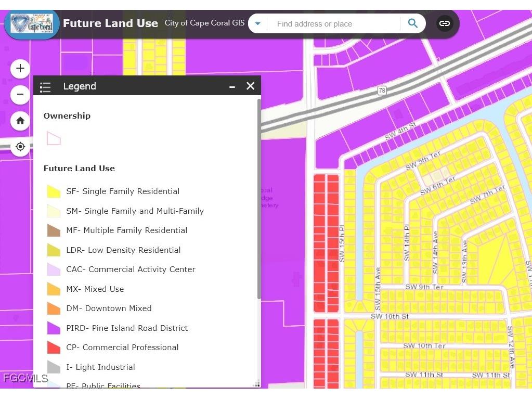Zoom out using the minus icon

pos(20,94)
